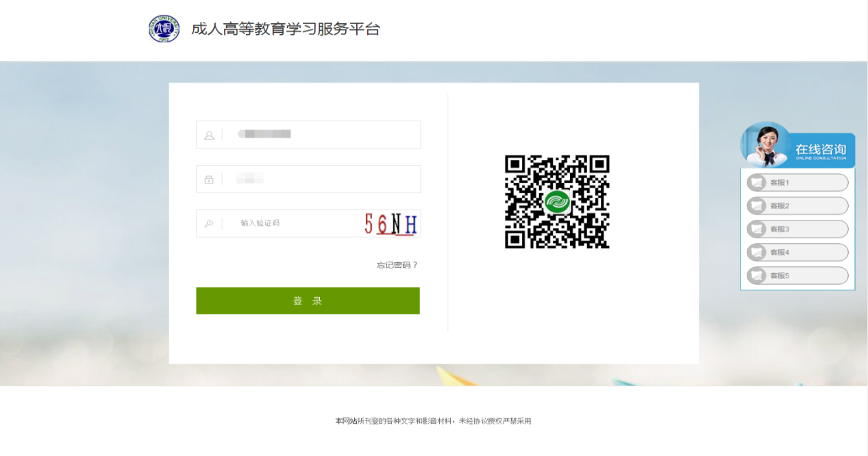Contact 客服4 support agent
This screenshot has height=456, width=868.
click(797, 253)
